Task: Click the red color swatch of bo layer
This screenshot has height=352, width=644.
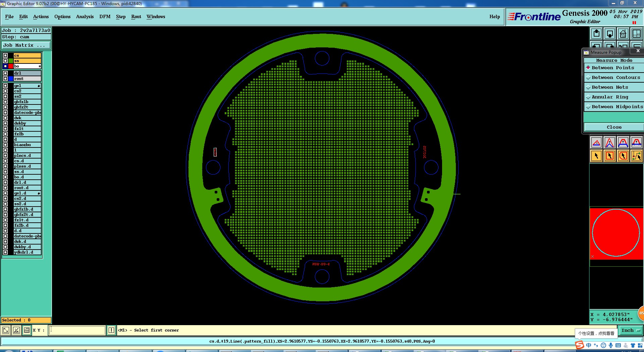Action: 11,66
